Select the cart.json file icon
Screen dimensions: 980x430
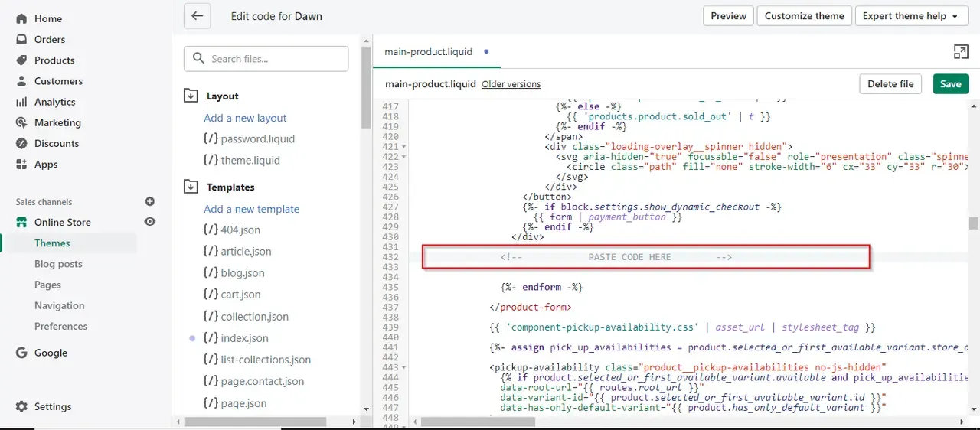click(x=211, y=294)
